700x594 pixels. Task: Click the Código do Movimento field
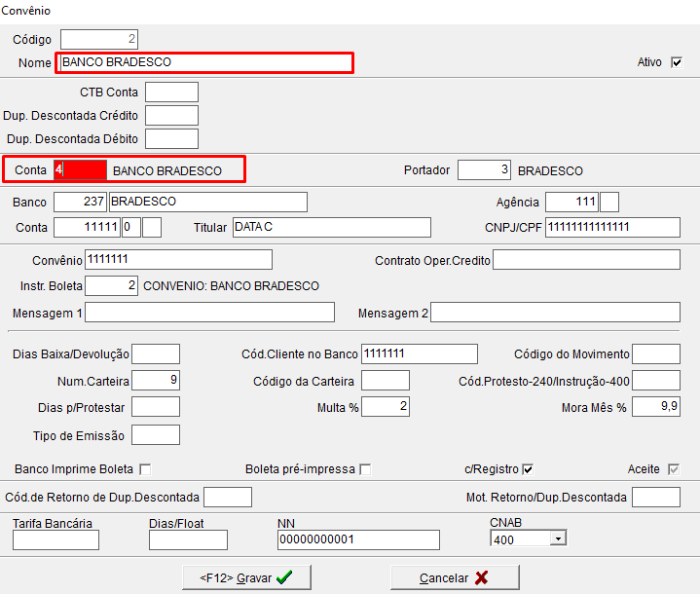tap(656, 354)
